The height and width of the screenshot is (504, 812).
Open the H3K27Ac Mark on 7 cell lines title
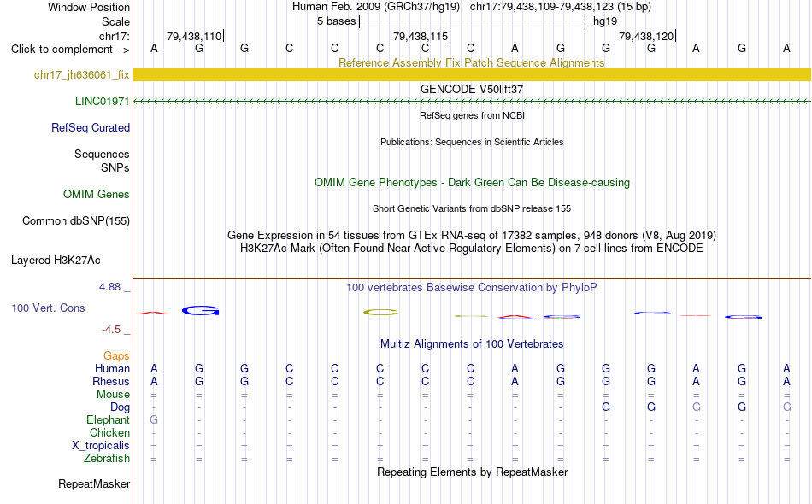pyautogui.click(x=472, y=249)
